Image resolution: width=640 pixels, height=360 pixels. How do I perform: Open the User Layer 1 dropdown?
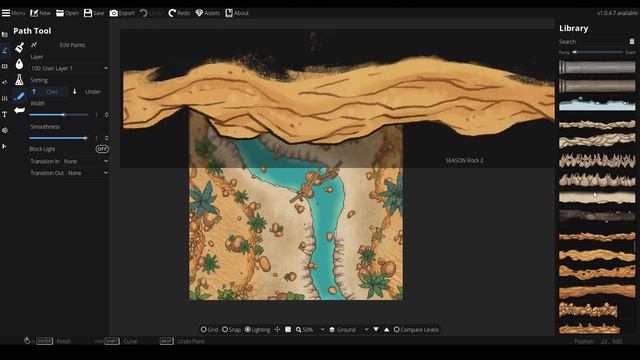pos(69,68)
